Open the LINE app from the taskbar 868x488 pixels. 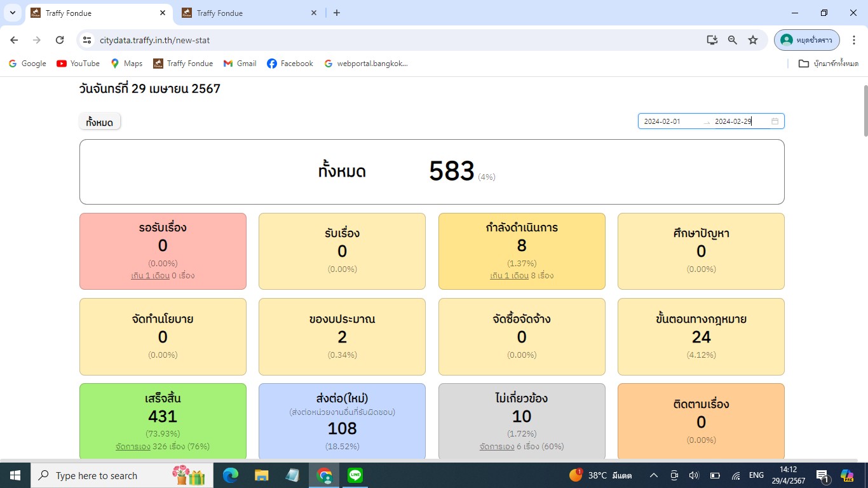pyautogui.click(x=355, y=475)
